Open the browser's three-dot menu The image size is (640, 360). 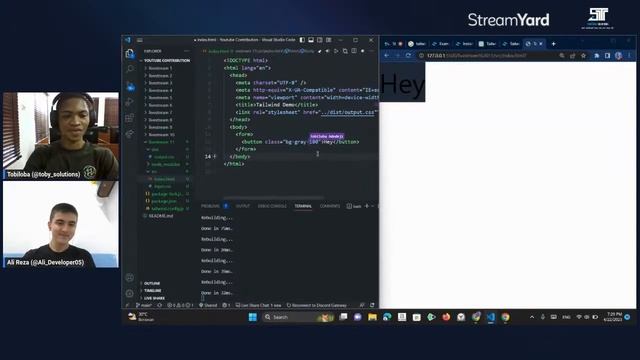point(629,56)
